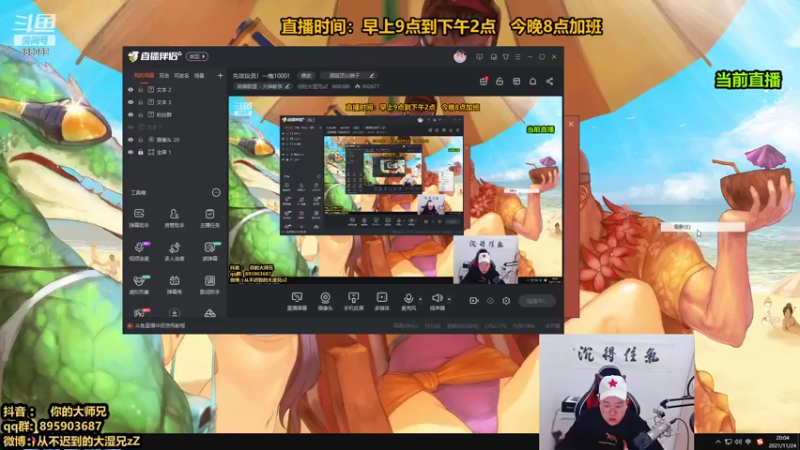
Task: Click the unlock icon in the upper-right toolbar
Action: pos(499,81)
